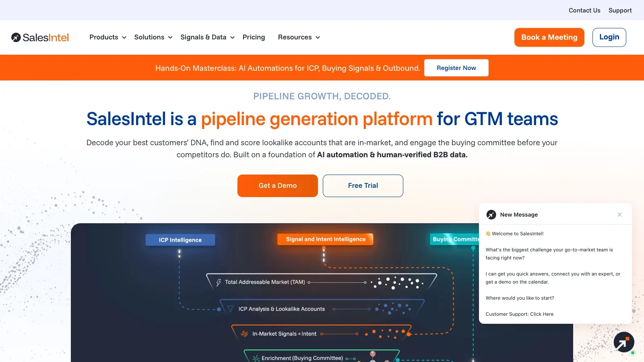Click the funnel icon beside ICP Analysis
Viewport: 644px width, 362px height.
tap(231, 309)
